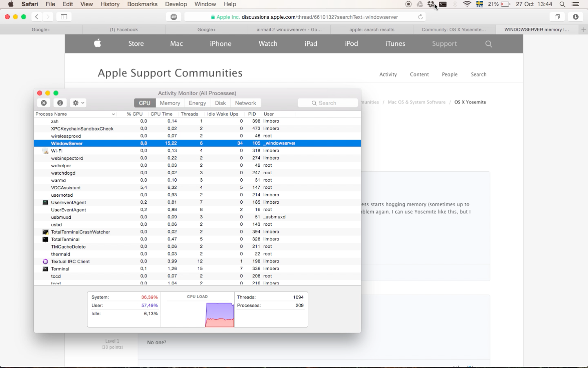Open the History menu
Viewport: 588px width, 368px height.
(x=110, y=4)
